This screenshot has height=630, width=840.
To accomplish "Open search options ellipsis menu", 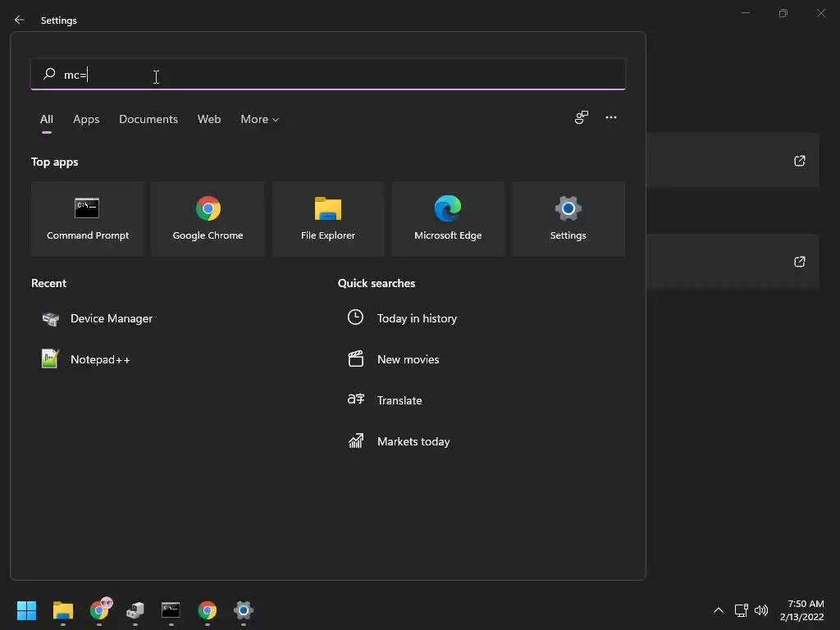I will point(610,117).
